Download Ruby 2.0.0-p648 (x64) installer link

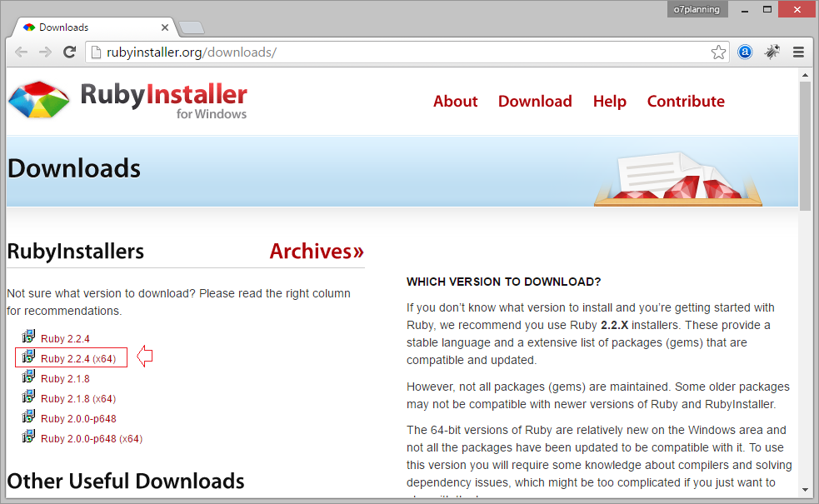[x=92, y=439]
